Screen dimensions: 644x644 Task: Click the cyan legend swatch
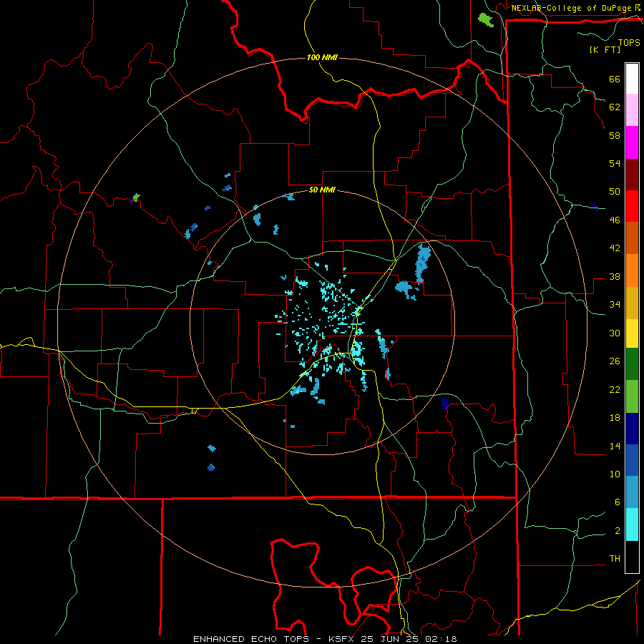tap(632, 525)
